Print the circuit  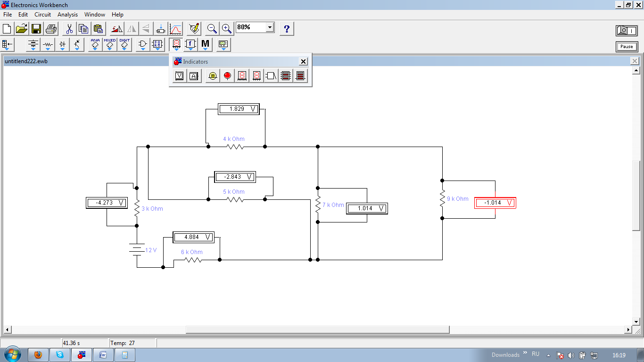pos(51,29)
